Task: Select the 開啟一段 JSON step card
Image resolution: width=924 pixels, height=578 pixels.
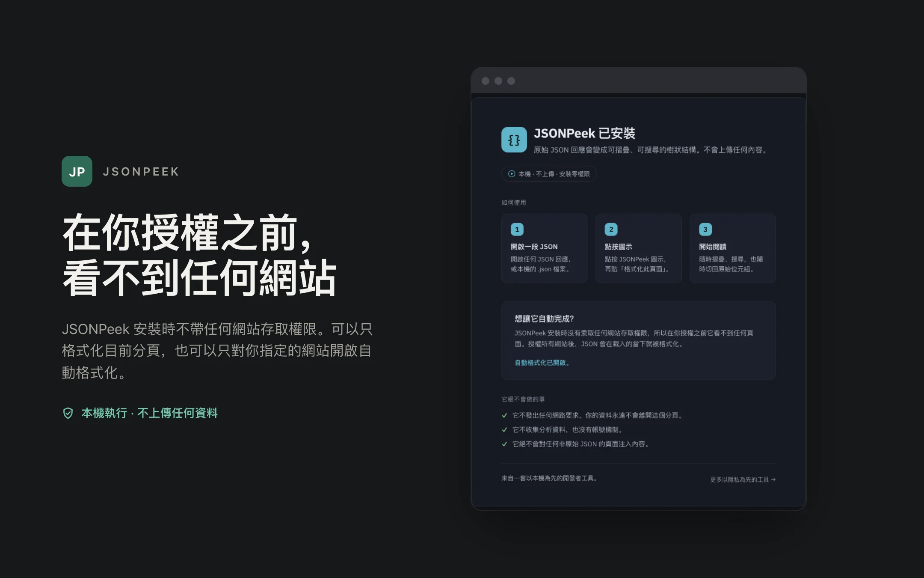Action: pos(545,248)
